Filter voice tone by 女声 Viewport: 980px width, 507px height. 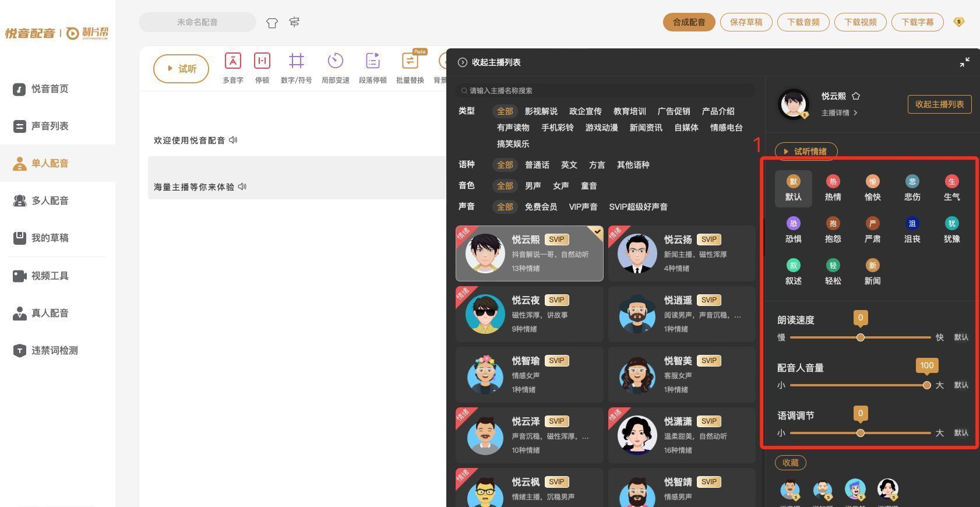561,186
